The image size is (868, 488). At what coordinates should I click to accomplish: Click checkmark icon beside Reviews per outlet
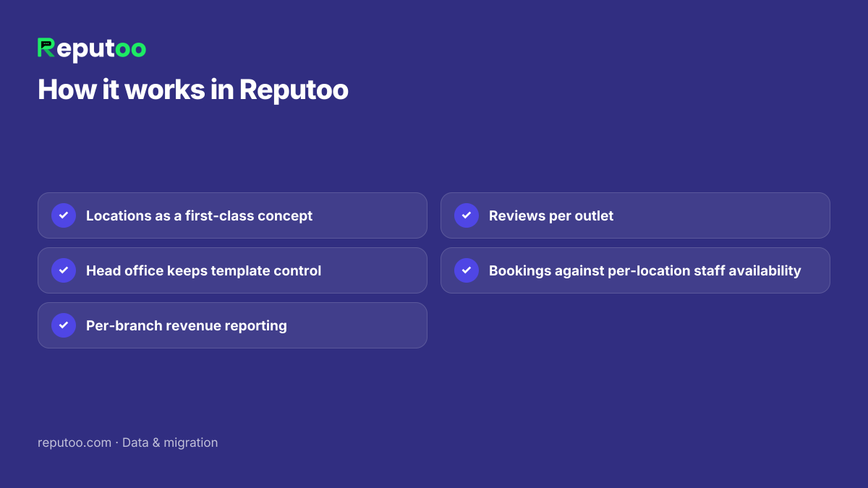pos(467,215)
